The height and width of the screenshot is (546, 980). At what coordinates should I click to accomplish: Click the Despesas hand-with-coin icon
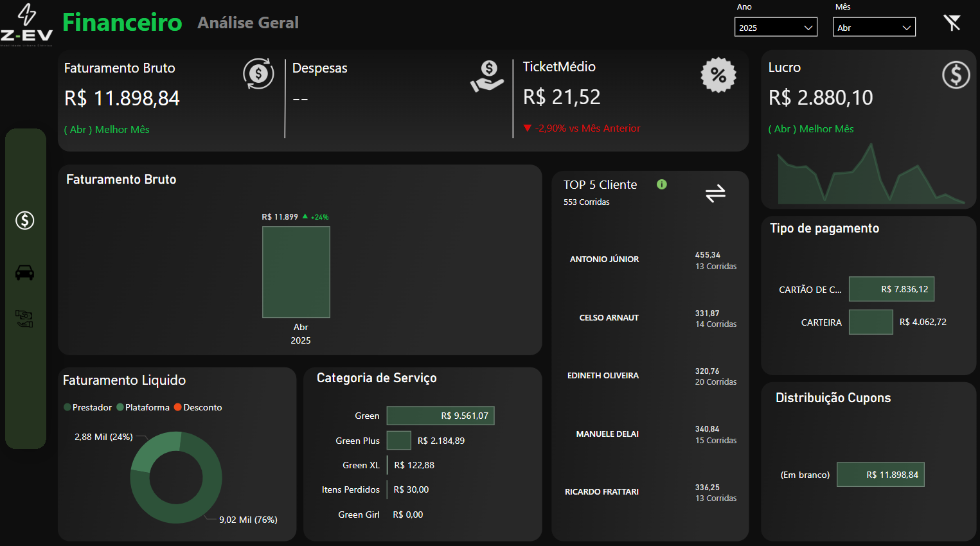pos(487,76)
